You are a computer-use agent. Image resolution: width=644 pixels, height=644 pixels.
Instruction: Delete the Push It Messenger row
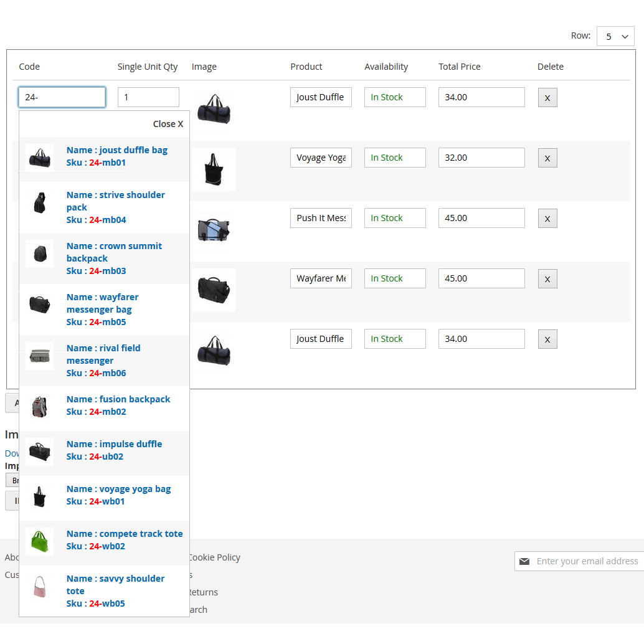coord(547,219)
